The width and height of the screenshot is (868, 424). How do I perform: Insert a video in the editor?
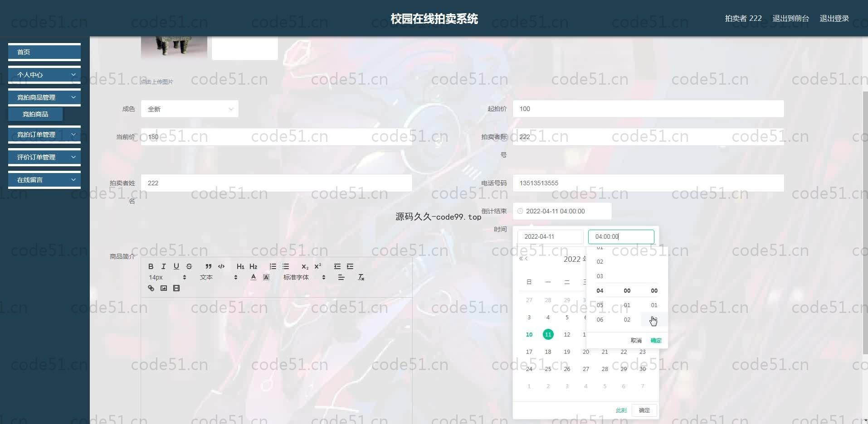point(176,288)
